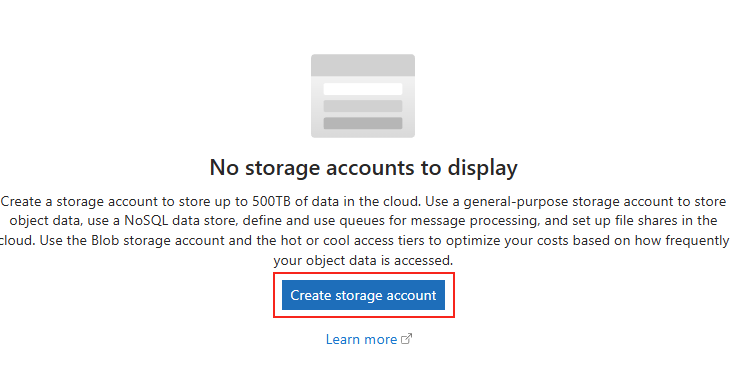Select the top header bar of the storage illustration
This screenshot has width=750, height=373.
click(x=363, y=66)
